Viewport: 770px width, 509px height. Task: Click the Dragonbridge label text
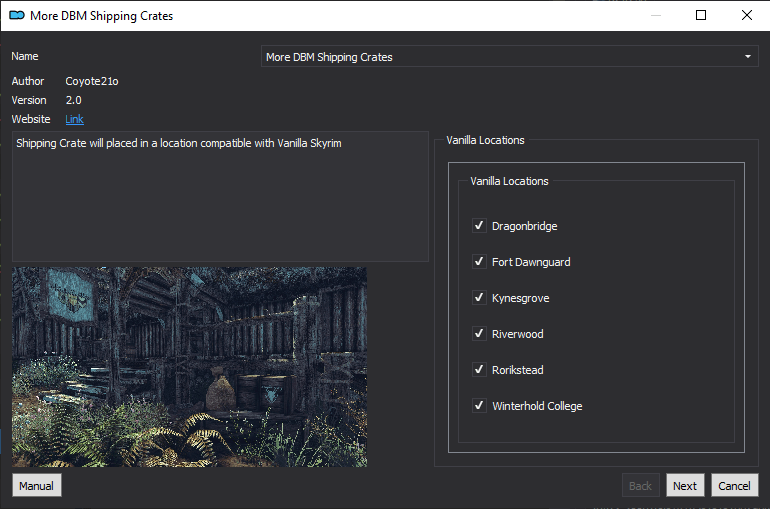point(524,226)
